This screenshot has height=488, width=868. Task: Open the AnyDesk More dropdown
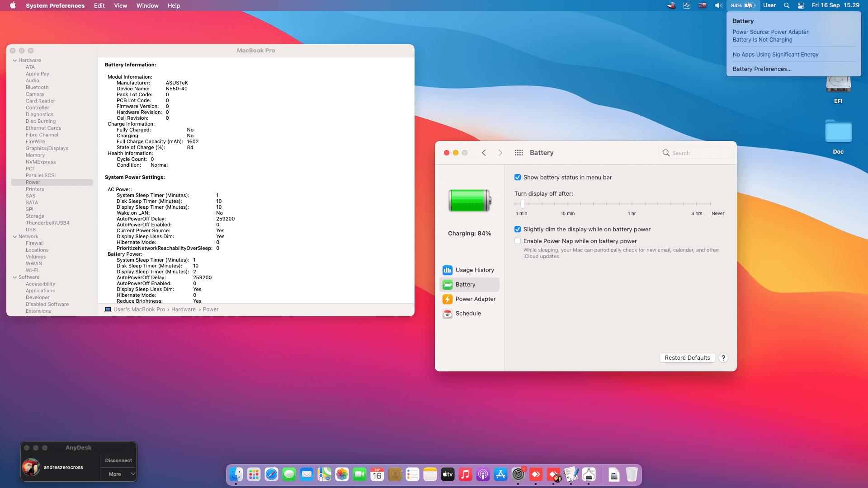click(x=118, y=474)
